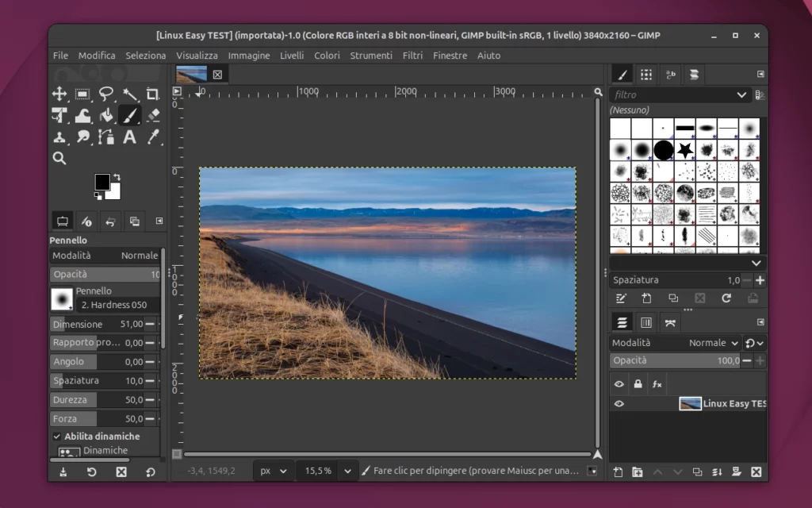This screenshot has width=812, height=508.
Task: Open the px unit dropdown
Action: (274, 471)
